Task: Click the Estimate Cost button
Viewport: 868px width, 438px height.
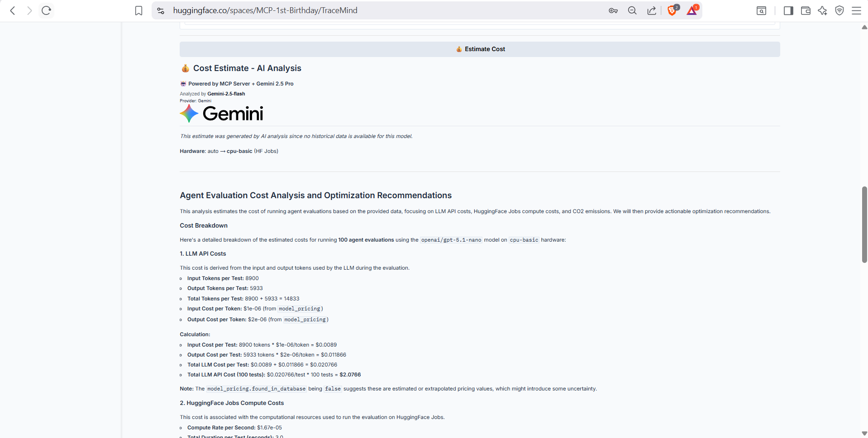Action: [x=480, y=49]
